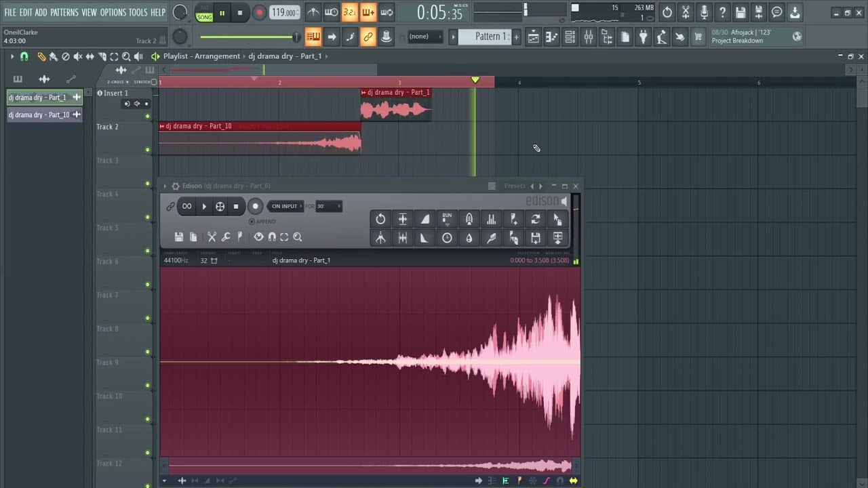Select dj drama dry - Part_1 in the picker
The height and width of the screenshot is (488, 868).
pyautogui.click(x=45, y=98)
